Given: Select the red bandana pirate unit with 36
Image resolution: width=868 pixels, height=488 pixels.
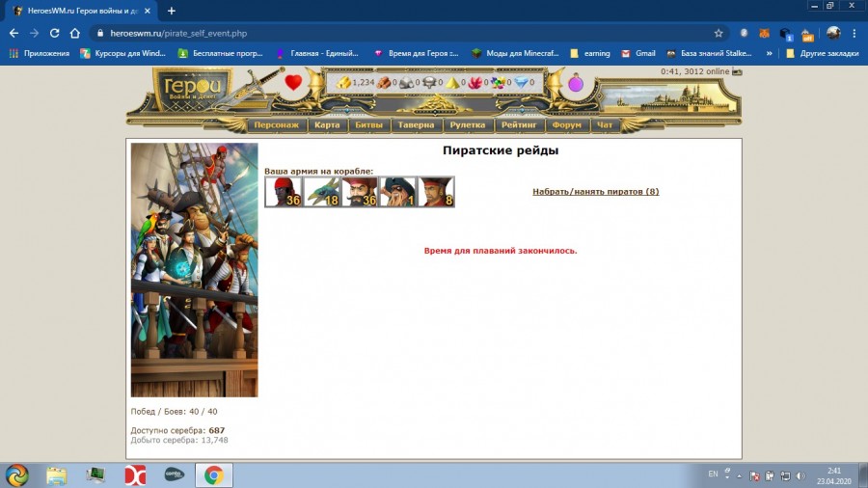Looking at the screenshot, I should (283, 192).
